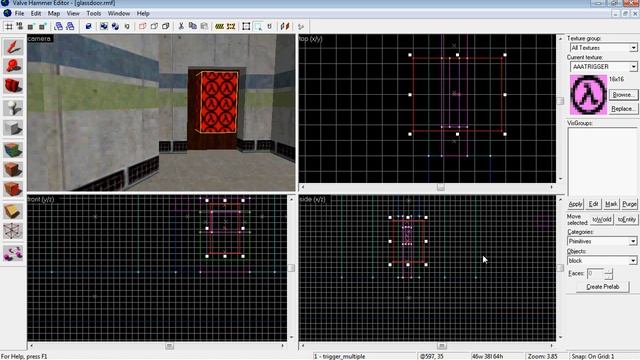Open the Tools menu
This screenshot has width=640, height=360.
point(93,13)
